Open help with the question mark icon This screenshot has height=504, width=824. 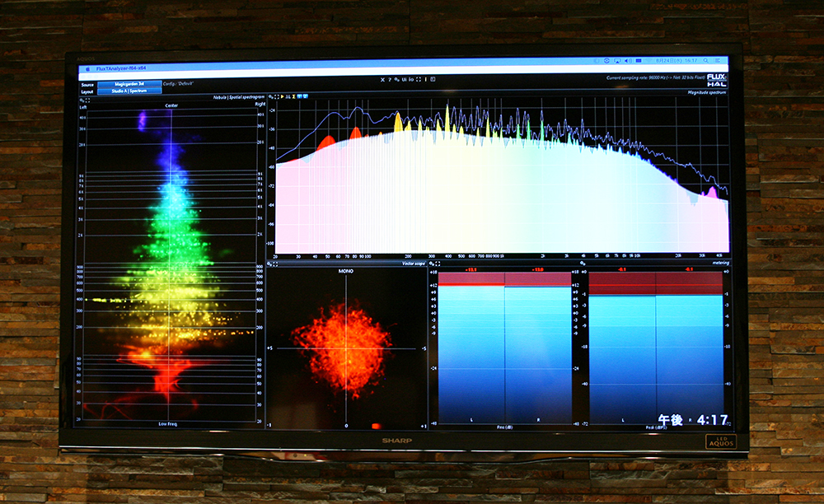point(390,80)
